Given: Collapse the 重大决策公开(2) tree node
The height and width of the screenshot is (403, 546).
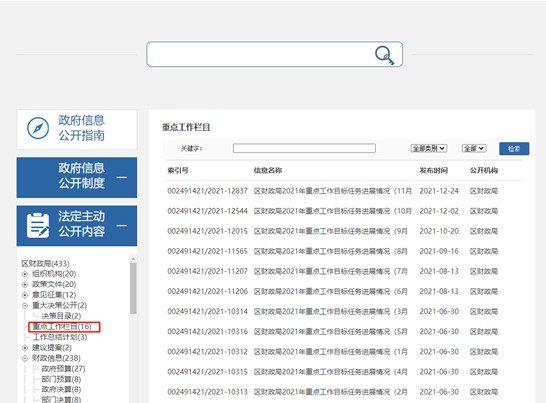Looking at the screenshot, I should pos(25,306).
